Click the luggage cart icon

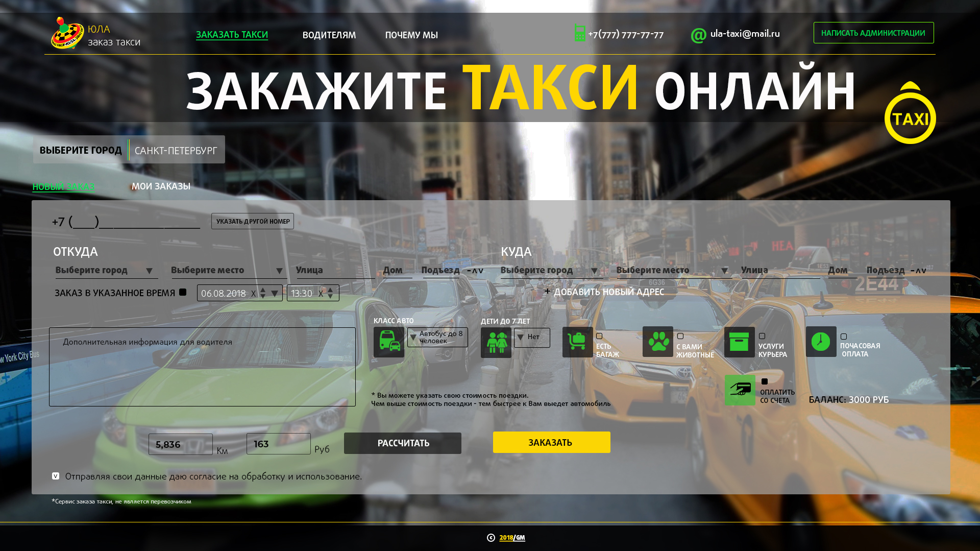(x=578, y=342)
